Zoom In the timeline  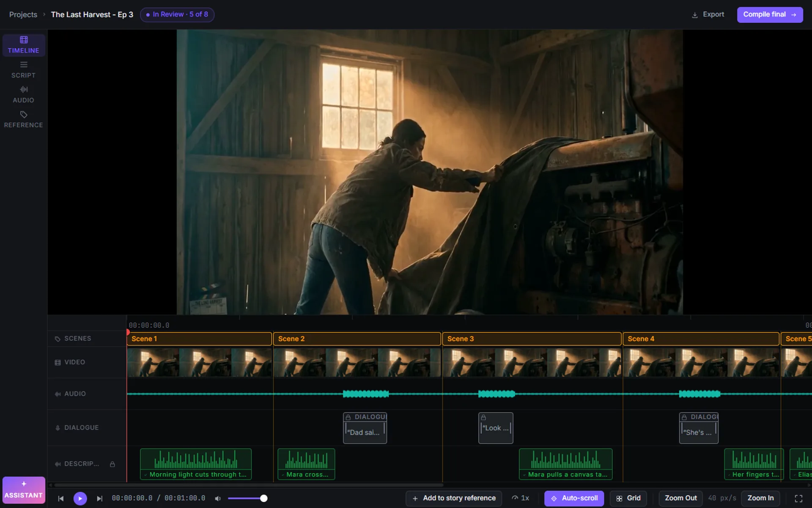760,498
